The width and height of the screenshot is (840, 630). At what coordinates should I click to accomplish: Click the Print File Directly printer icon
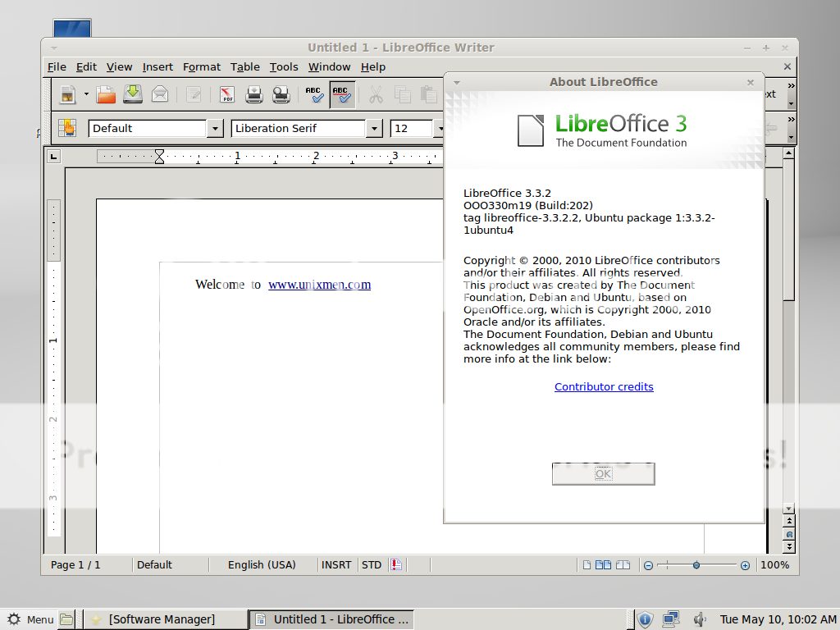[254, 95]
